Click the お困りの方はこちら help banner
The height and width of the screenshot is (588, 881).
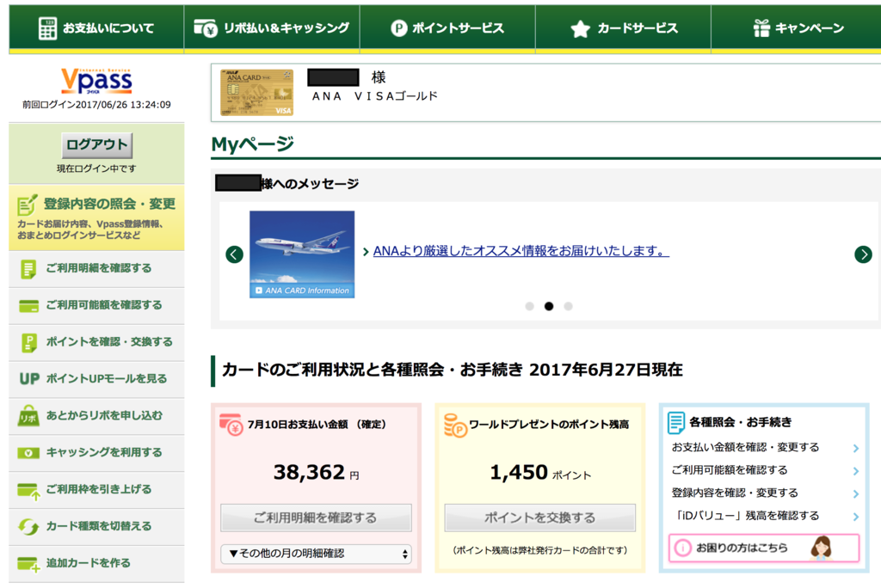[x=764, y=548]
